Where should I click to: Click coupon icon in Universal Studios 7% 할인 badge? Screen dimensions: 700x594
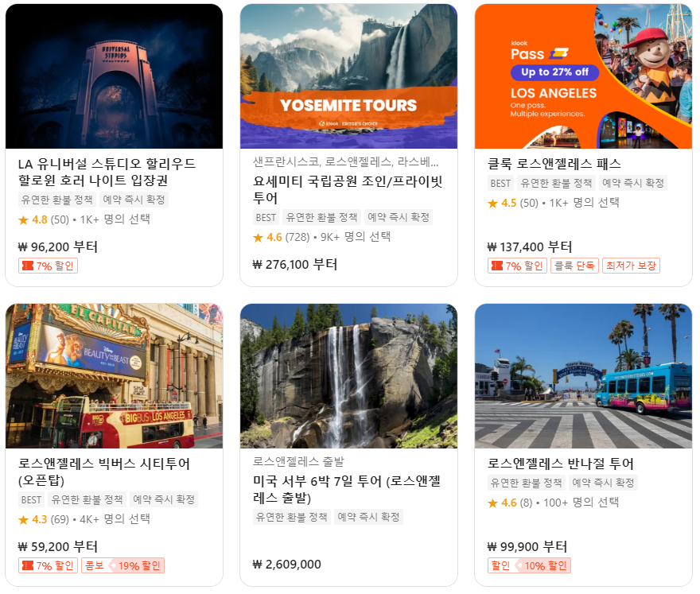(28, 266)
